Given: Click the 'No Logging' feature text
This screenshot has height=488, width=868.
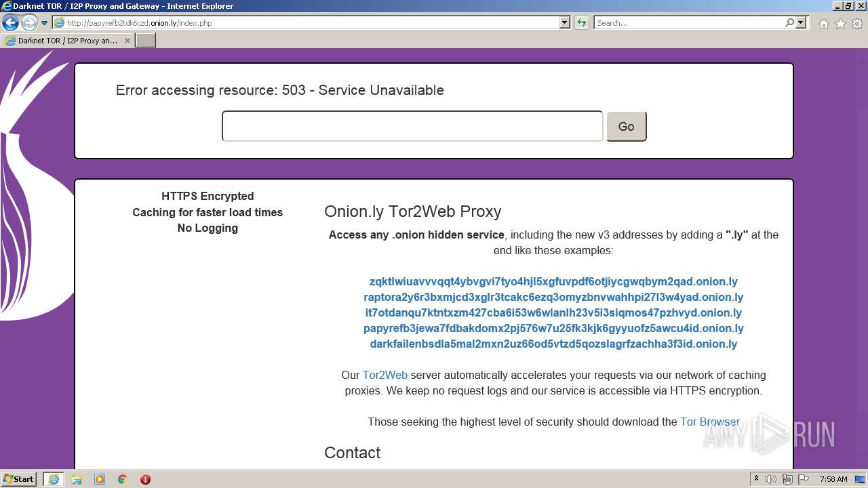Looking at the screenshot, I should pyautogui.click(x=208, y=228).
